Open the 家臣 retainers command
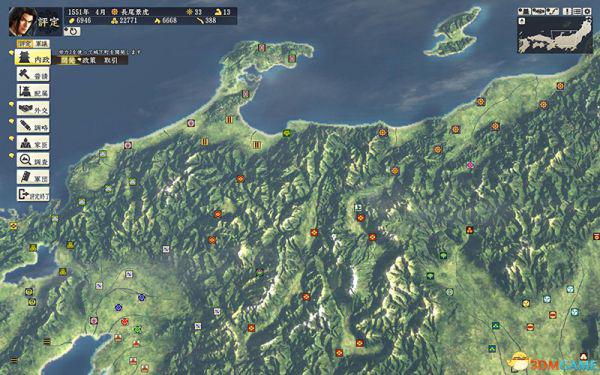Image resolution: width=600 pixels, height=375 pixels. tap(33, 143)
